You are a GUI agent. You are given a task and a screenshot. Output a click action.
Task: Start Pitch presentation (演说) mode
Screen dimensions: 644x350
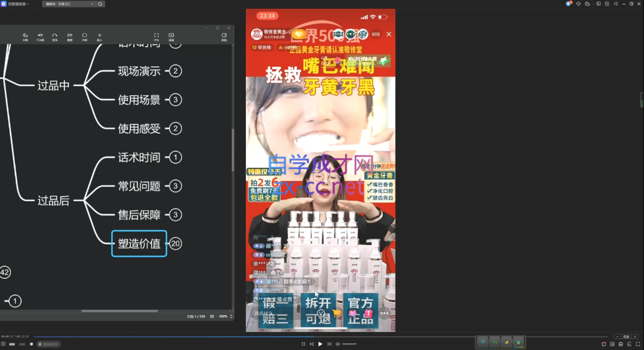[171, 37]
